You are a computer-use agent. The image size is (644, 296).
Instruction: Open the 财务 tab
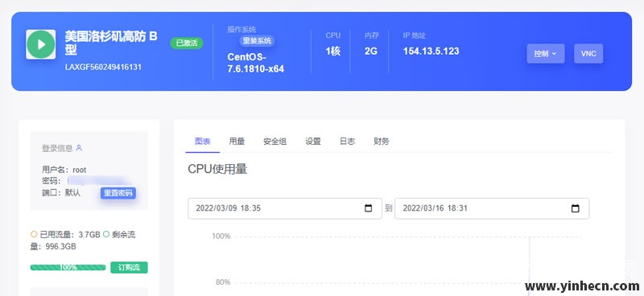tap(381, 142)
